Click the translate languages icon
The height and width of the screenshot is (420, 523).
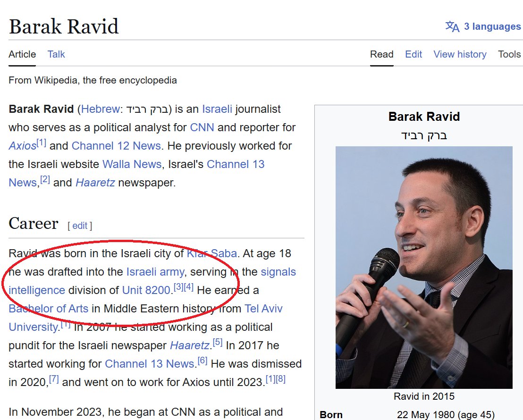coord(452,26)
